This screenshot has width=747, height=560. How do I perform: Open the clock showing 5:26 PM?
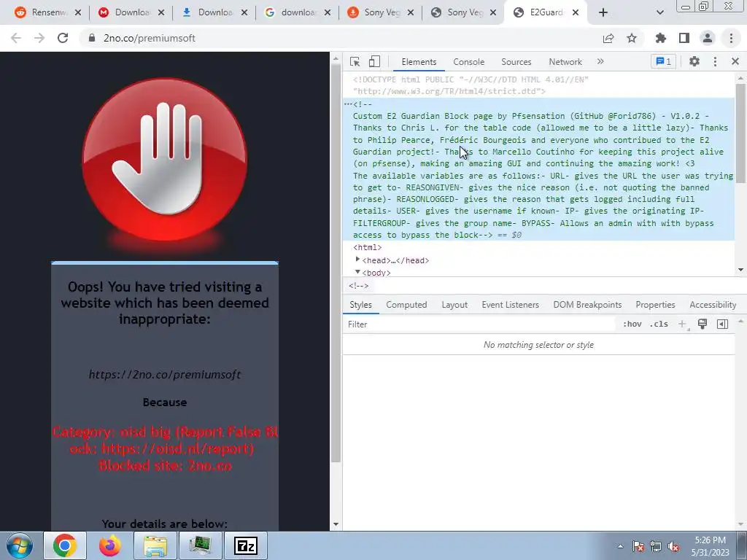[710, 546]
